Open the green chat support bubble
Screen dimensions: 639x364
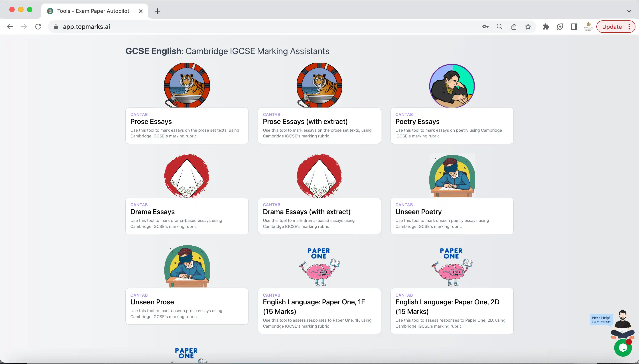point(623,348)
